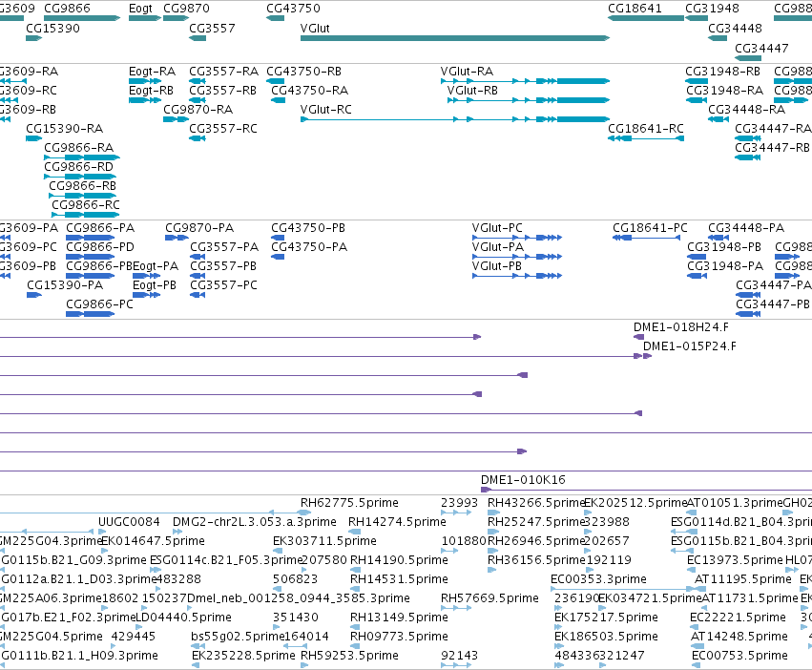Open the CG31948-RB transcript label

coord(723,72)
